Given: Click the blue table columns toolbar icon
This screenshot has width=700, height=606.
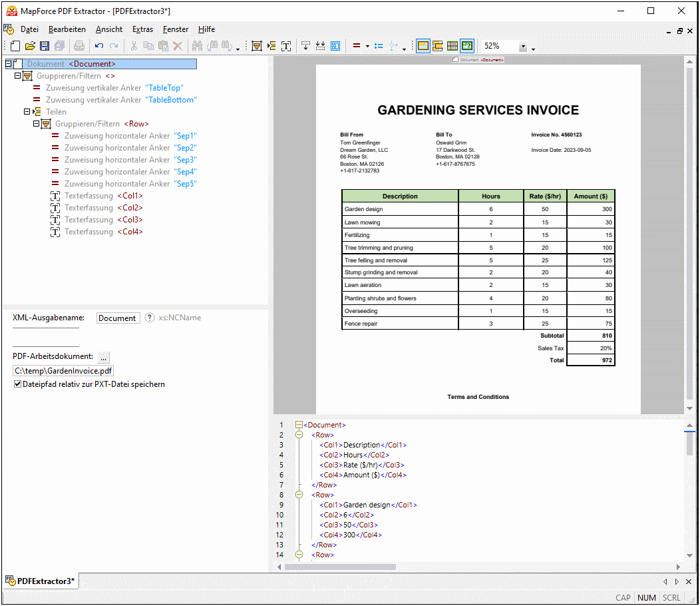Looking at the screenshot, I should (x=335, y=46).
